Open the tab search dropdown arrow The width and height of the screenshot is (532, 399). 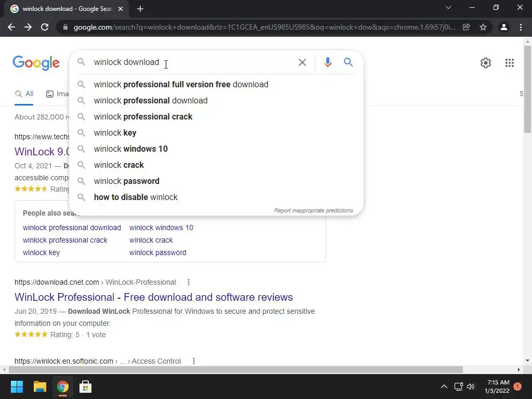[448, 7]
